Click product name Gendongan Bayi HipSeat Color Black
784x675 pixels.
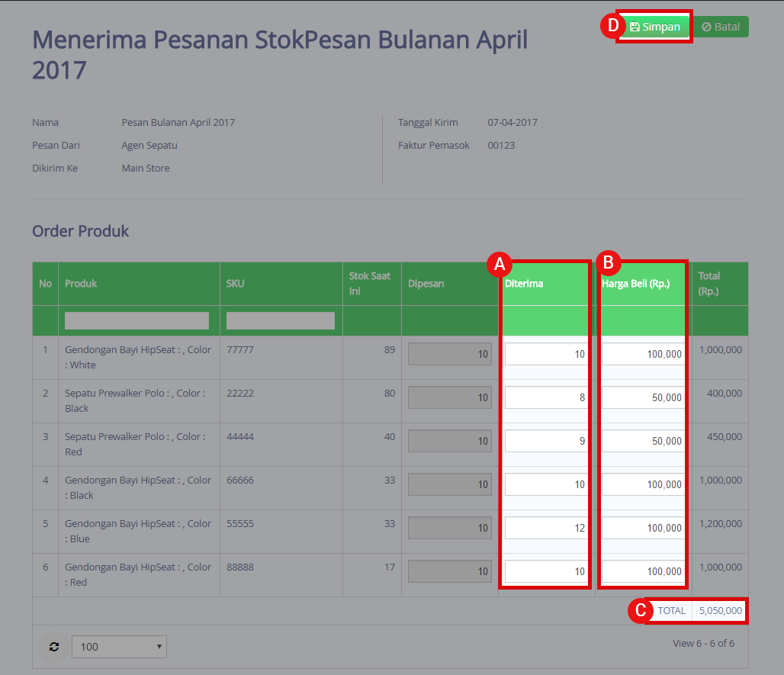(x=138, y=487)
